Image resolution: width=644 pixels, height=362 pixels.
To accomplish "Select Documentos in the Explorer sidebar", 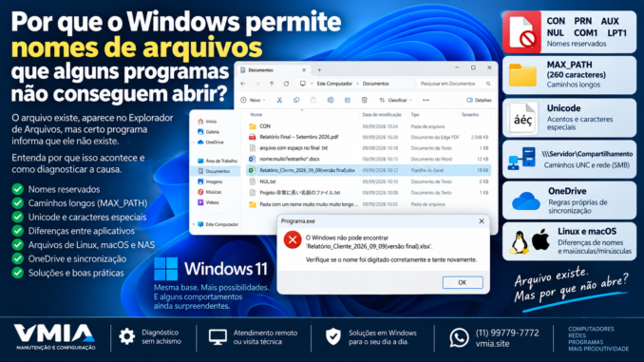I will point(217,171).
